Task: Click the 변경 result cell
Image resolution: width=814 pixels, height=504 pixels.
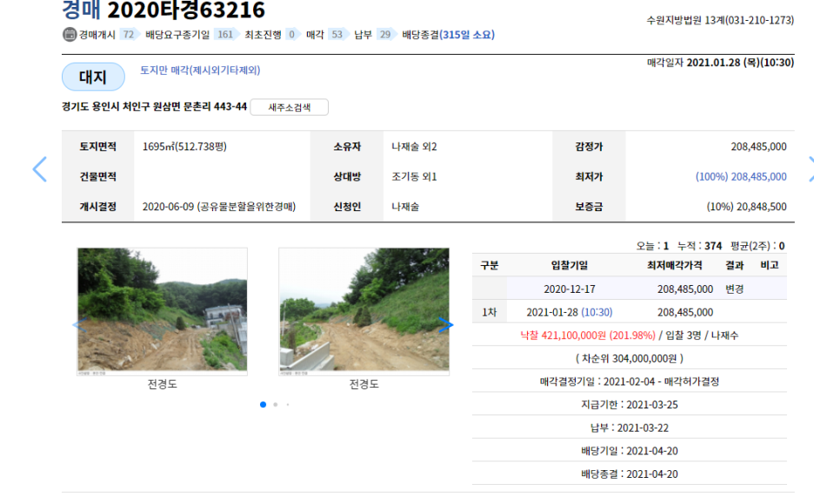Action: 735,288
